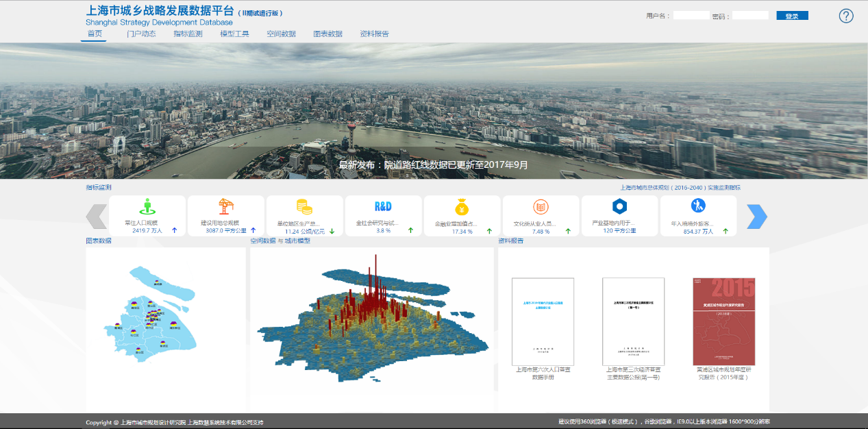Click the industrial base hexagon icon
This screenshot has width=868, height=429.
619,206
